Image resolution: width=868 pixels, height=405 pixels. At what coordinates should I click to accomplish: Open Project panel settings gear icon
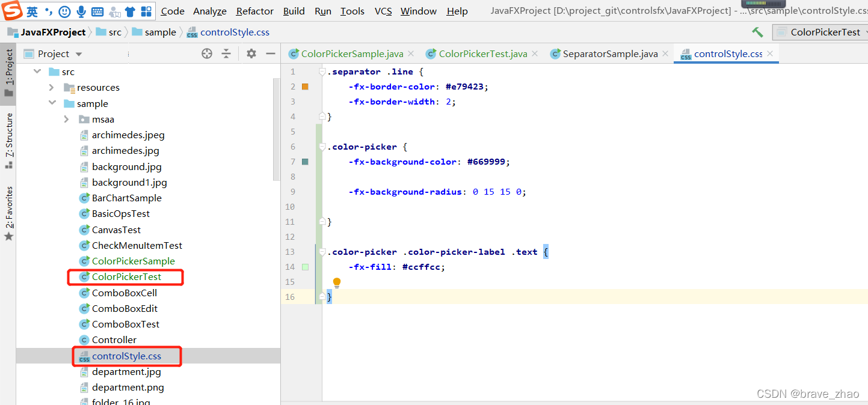pos(251,53)
